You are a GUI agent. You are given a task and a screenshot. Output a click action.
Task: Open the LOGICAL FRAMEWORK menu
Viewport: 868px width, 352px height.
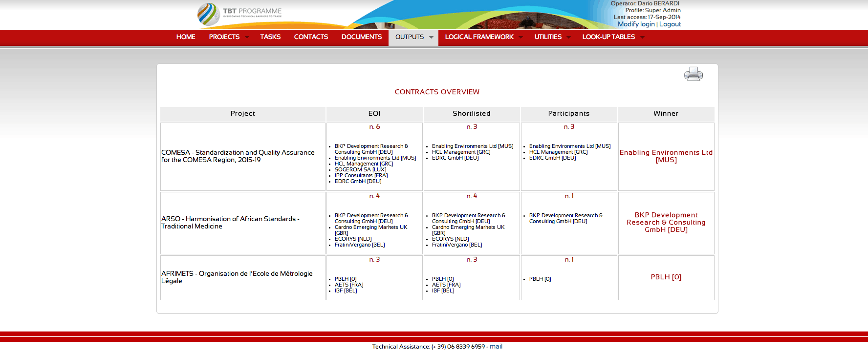coord(479,37)
